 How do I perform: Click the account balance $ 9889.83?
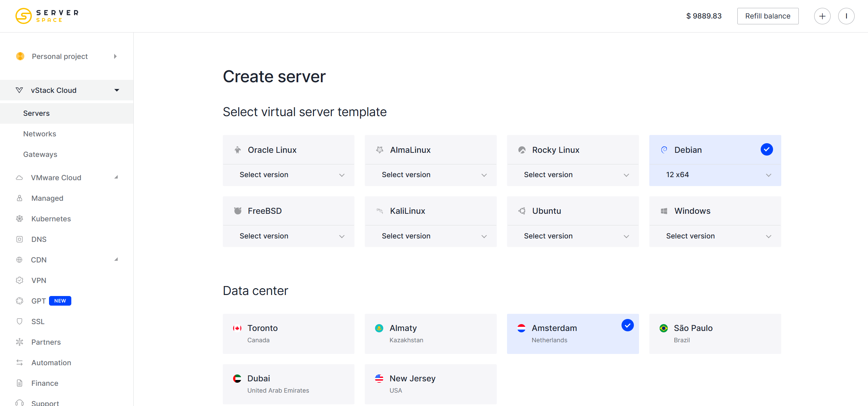point(704,16)
